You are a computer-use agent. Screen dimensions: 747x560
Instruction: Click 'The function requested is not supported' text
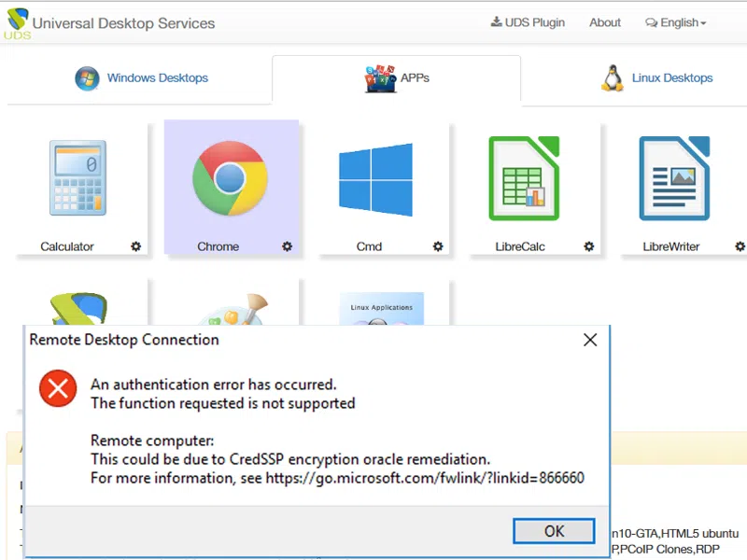[223, 403]
